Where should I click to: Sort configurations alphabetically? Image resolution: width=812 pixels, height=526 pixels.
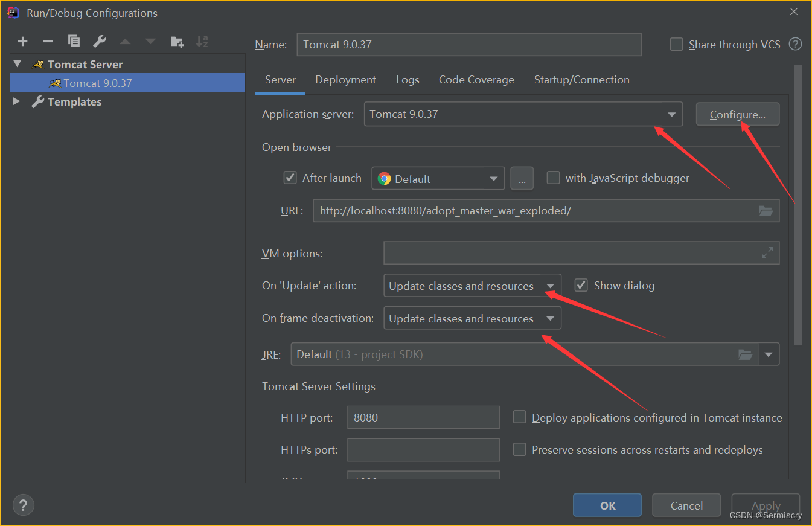202,42
